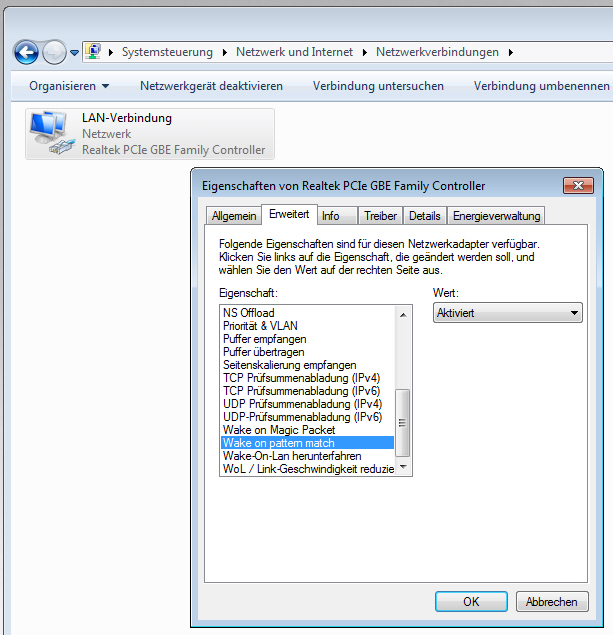This screenshot has width=613, height=635.
Task: Open the recent pages history dropdown arrow
Action: tap(74, 53)
